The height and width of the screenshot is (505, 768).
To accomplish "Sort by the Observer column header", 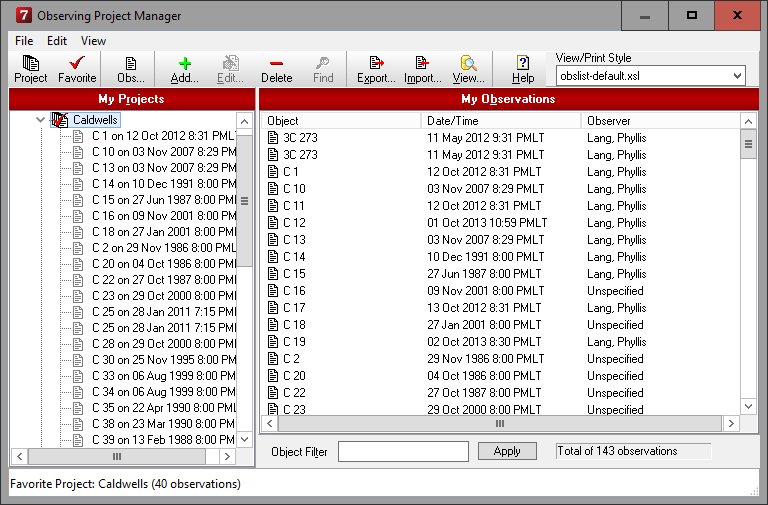I will pyautogui.click(x=660, y=120).
